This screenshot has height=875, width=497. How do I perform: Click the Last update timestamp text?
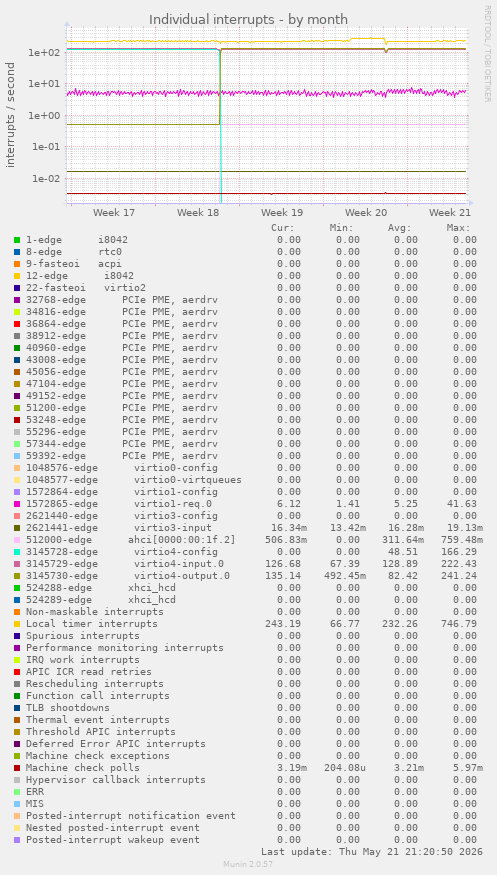coord(372,852)
